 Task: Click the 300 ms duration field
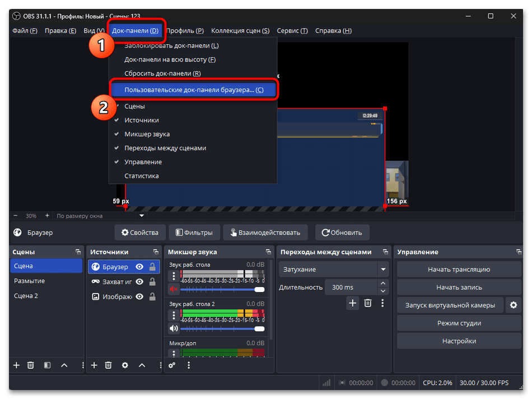(x=351, y=287)
